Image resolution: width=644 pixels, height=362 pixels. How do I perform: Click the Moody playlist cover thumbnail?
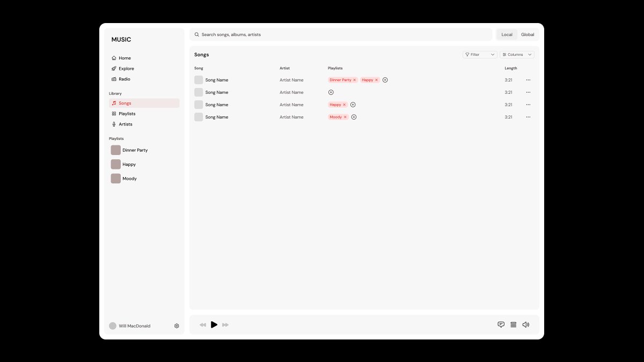click(x=116, y=179)
